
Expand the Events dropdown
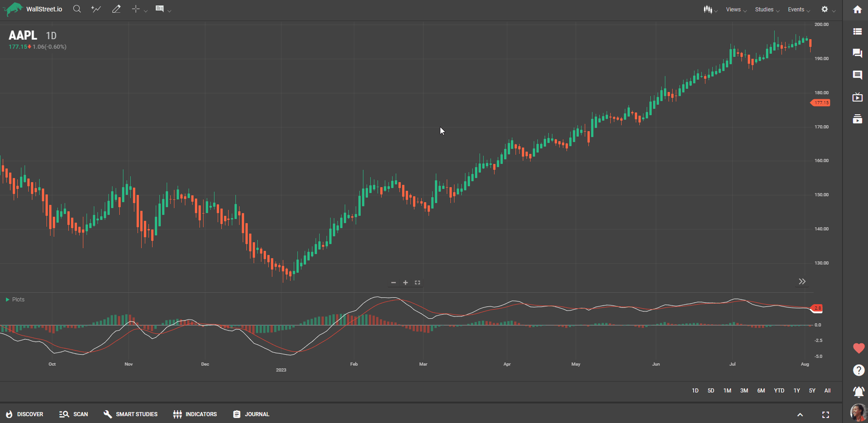coord(799,10)
